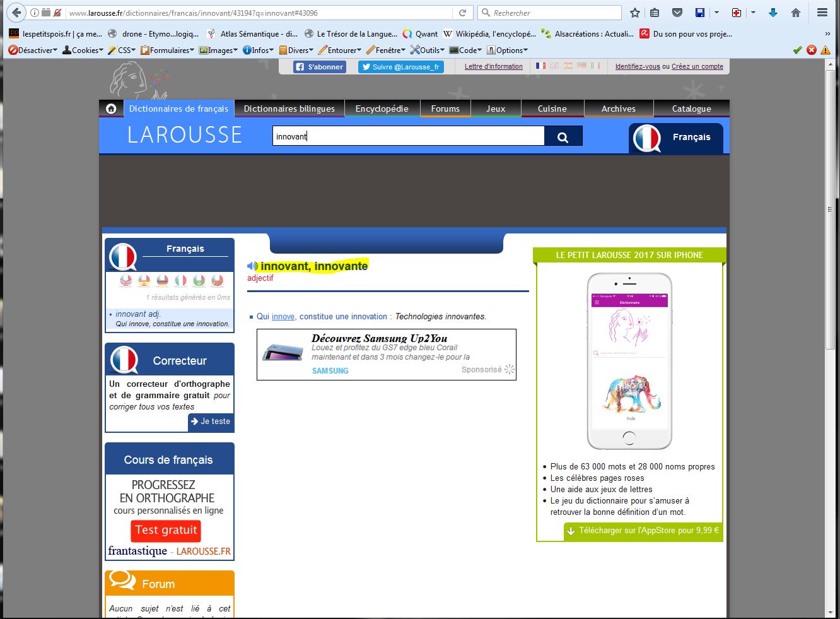Go back with the browser back arrow
The height and width of the screenshot is (619, 840).
click(x=16, y=13)
